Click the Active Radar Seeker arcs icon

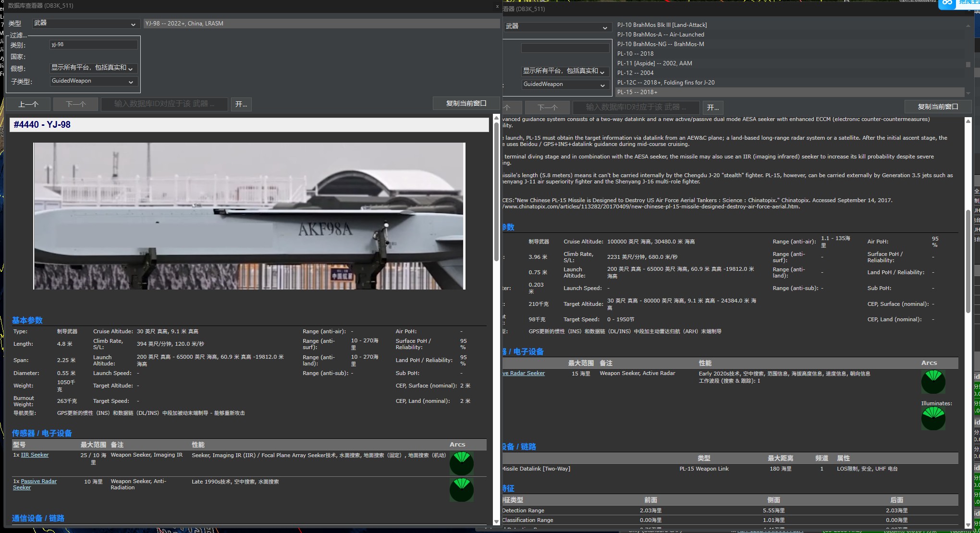(x=933, y=382)
